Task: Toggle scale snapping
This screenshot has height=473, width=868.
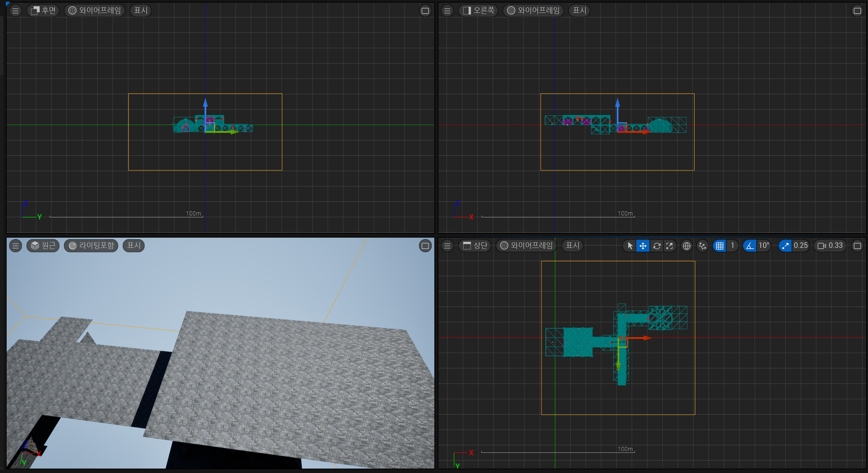Action: 785,246
